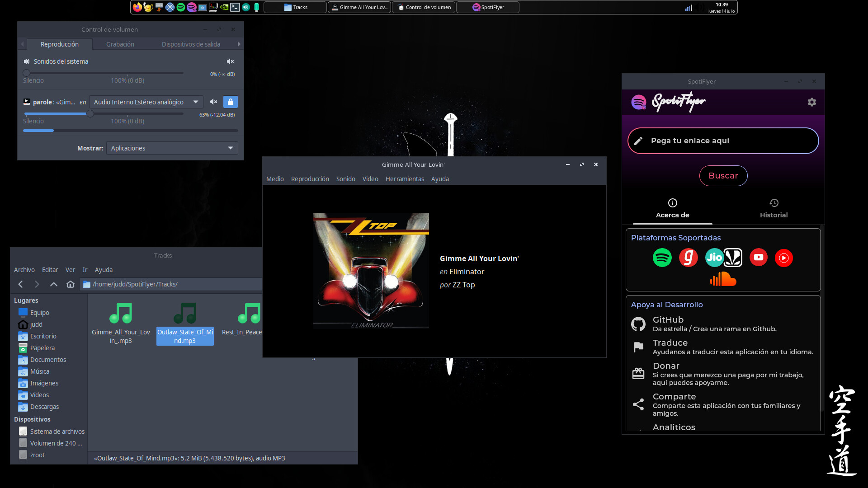The image size is (868, 488).
Task: Open the Ver menu in Tracks window
Action: [x=70, y=270]
